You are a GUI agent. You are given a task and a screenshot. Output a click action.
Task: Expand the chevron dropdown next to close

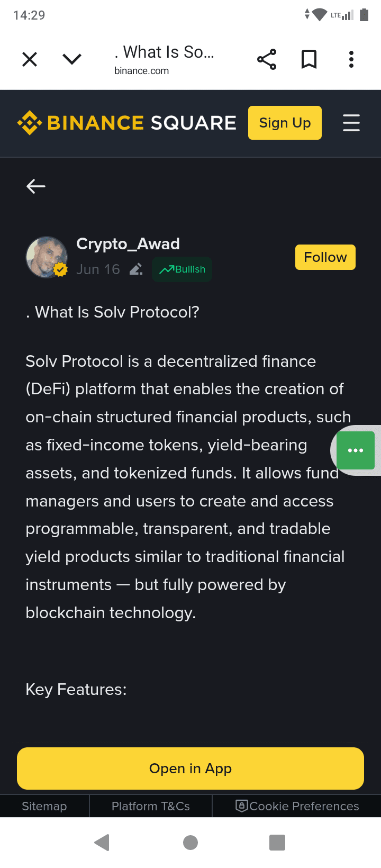72,59
